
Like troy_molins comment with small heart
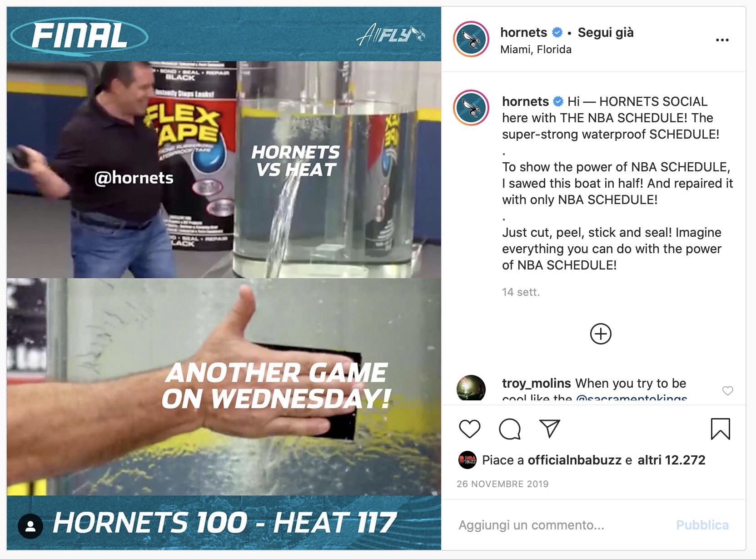[728, 391]
